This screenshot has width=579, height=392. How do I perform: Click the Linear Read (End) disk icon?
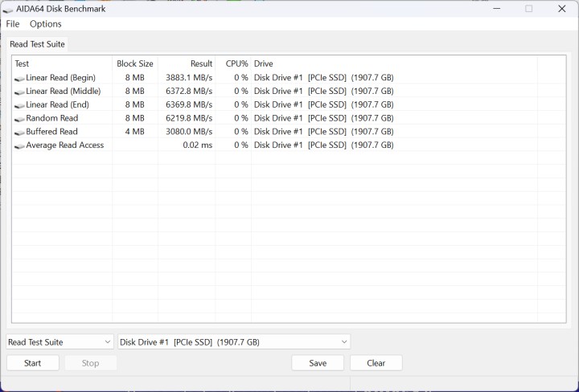pos(19,105)
